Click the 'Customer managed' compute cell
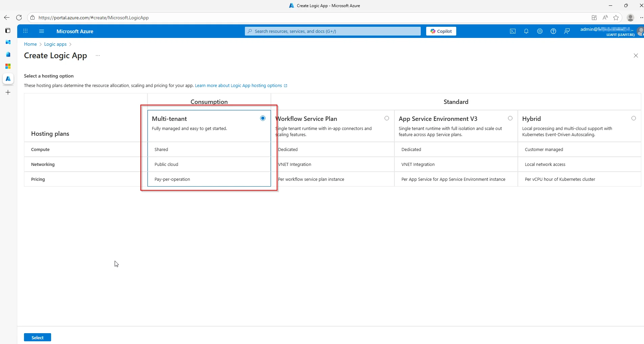 [x=579, y=149]
